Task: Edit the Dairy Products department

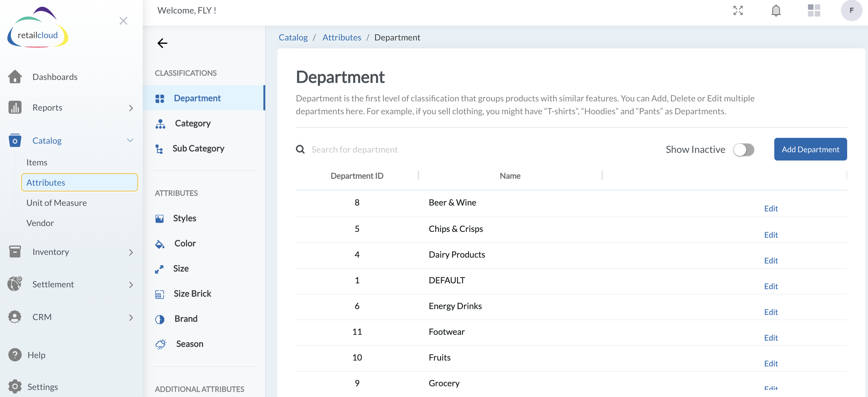Action: pos(771,260)
